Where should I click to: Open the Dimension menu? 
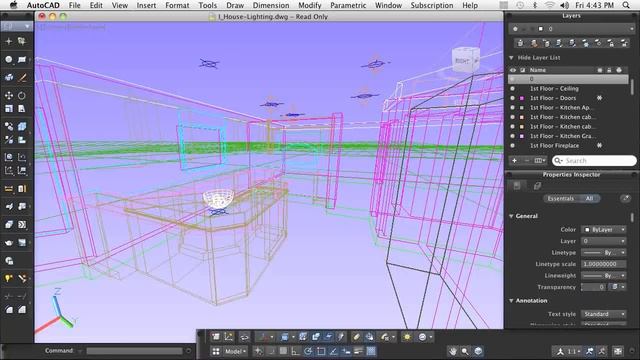pyautogui.click(x=271, y=5)
